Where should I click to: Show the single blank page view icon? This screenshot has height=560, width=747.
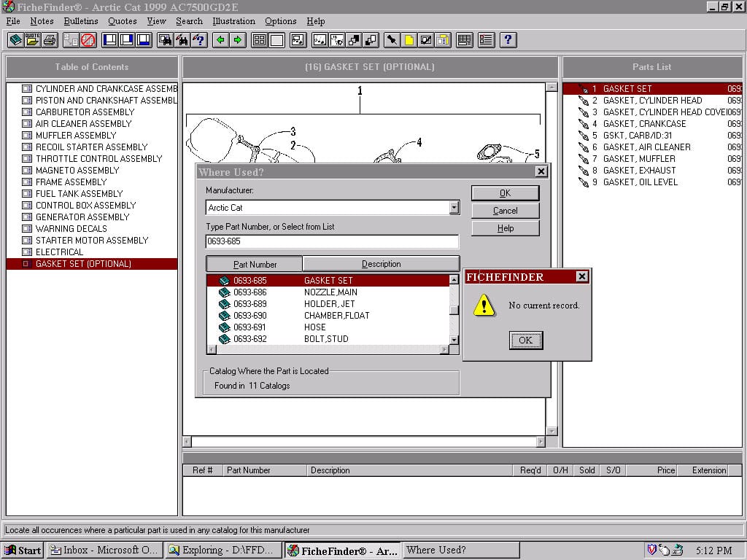(x=276, y=40)
